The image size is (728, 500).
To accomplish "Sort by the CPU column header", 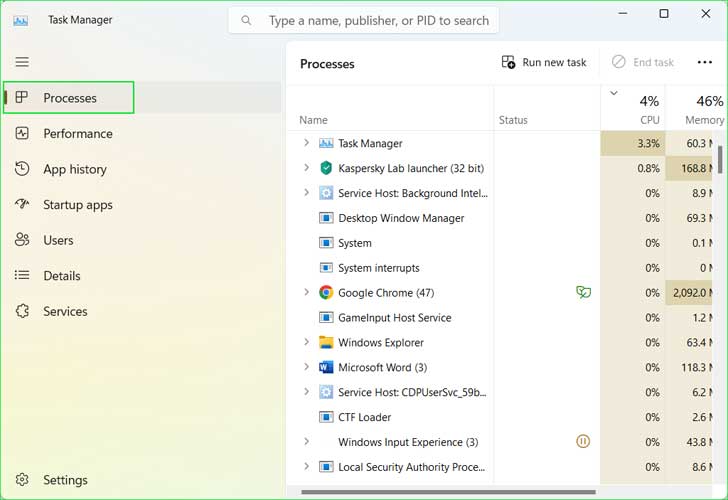I will coord(633,110).
